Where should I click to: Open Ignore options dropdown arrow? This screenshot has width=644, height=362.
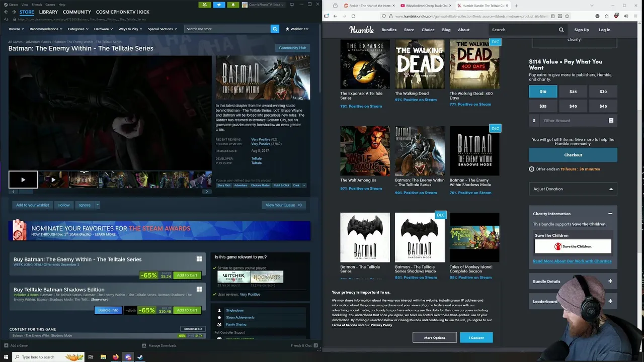[98, 205]
